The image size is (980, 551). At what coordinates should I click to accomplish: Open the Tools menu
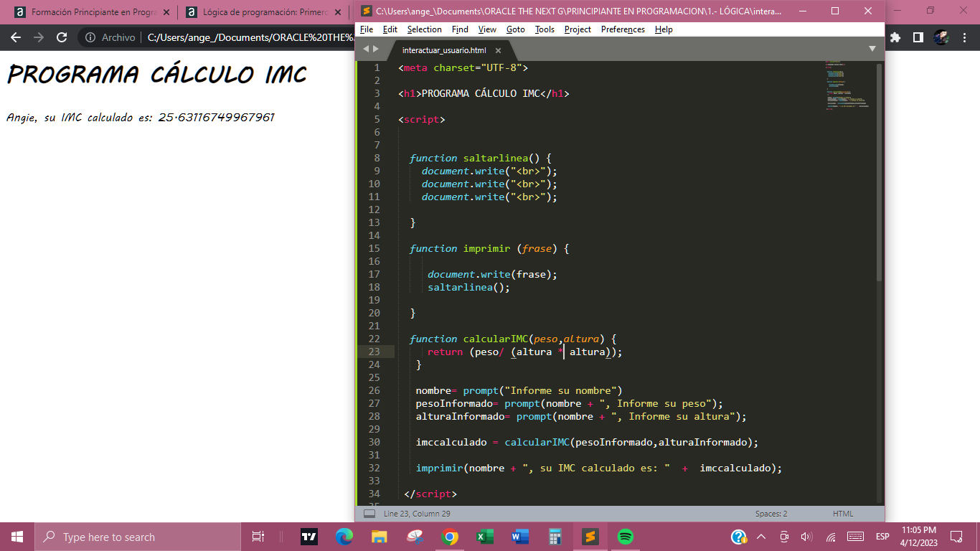click(545, 29)
